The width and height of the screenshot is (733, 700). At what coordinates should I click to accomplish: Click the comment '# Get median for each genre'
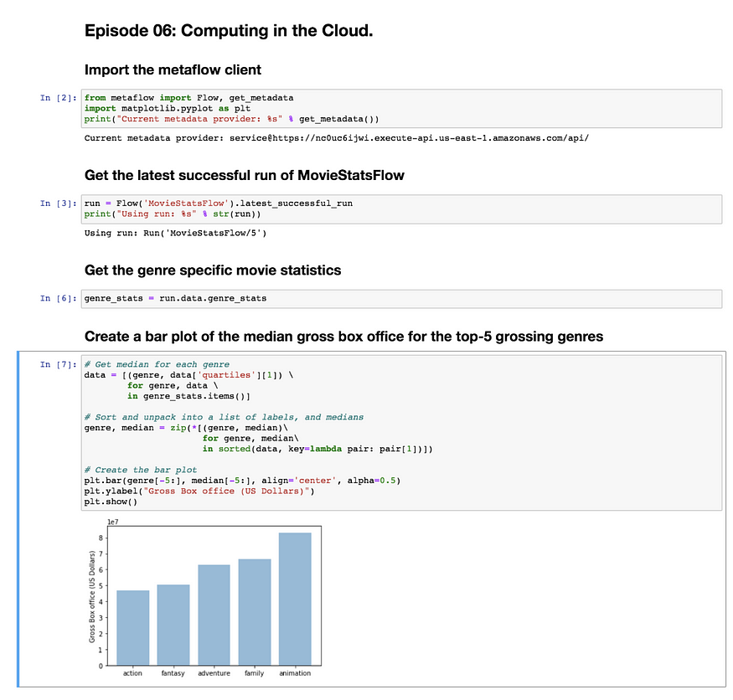coord(157,364)
